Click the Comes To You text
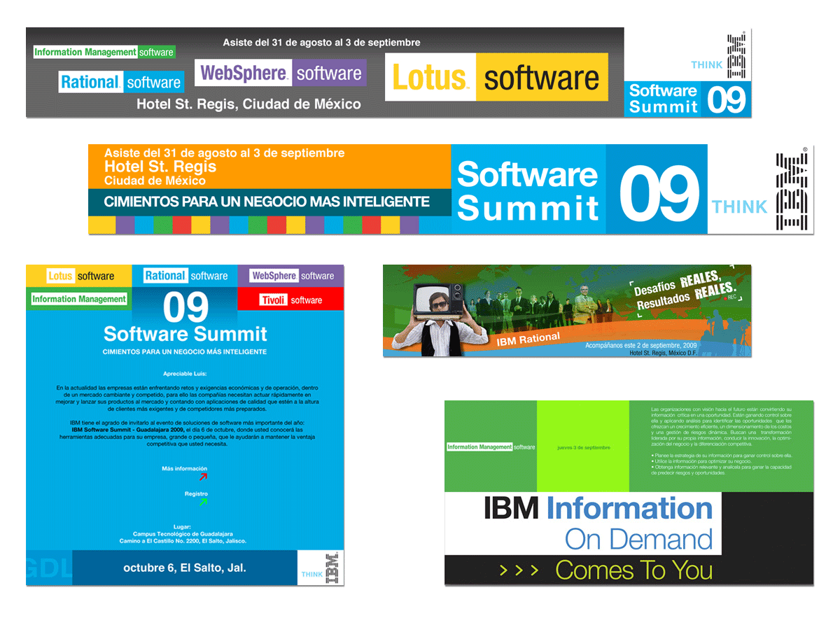The width and height of the screenshot is (840, 630). (x=633, y=570)
